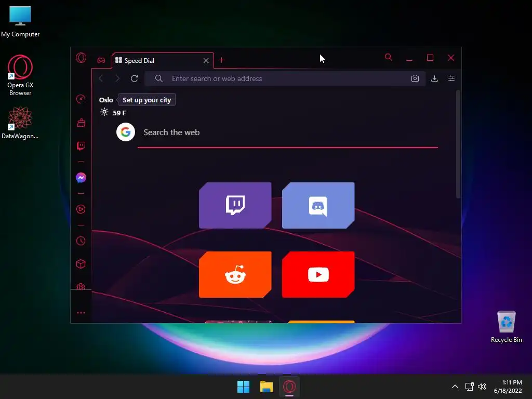Screen dimensions: 532x399
Task: Select My Computer desktop icon
Action: click(x=20, y=21)
